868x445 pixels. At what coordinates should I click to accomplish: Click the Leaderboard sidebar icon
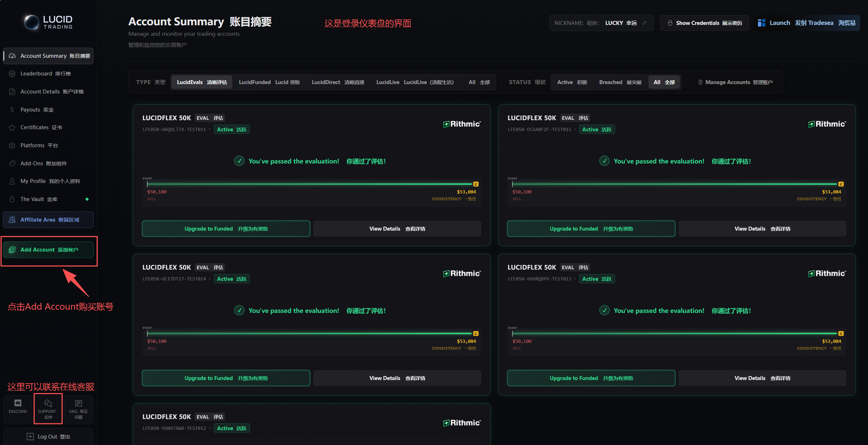(x=12, y=74)
